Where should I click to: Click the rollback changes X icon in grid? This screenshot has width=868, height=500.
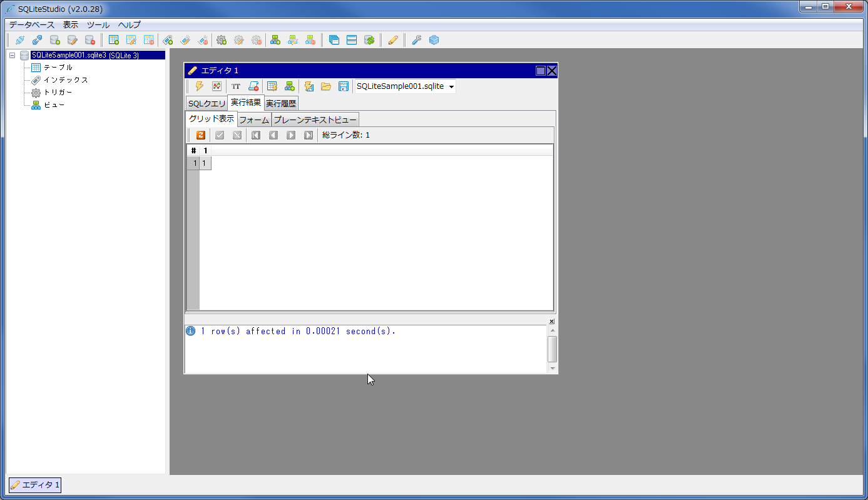tap(237, 135)
